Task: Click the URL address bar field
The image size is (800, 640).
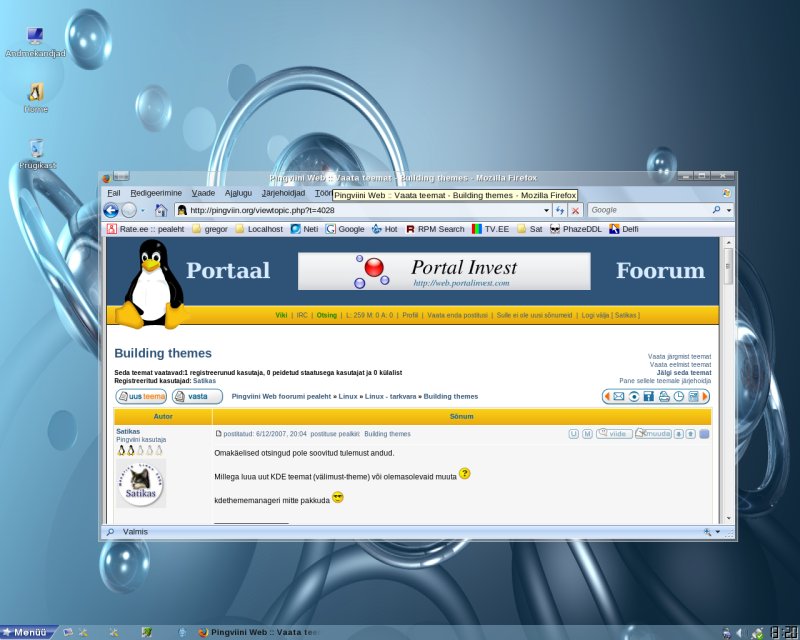Action: (x=363, y=210)
